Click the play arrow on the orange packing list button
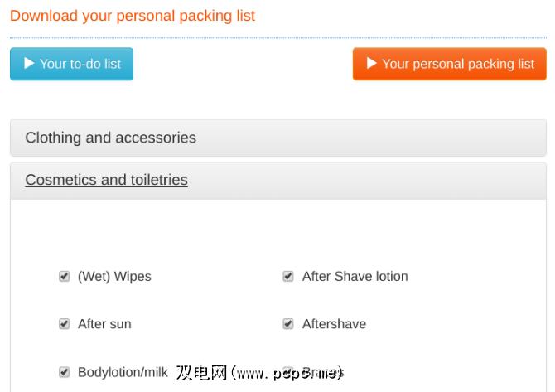This screenshot has height=392, width=555. (x=372, y=64)
